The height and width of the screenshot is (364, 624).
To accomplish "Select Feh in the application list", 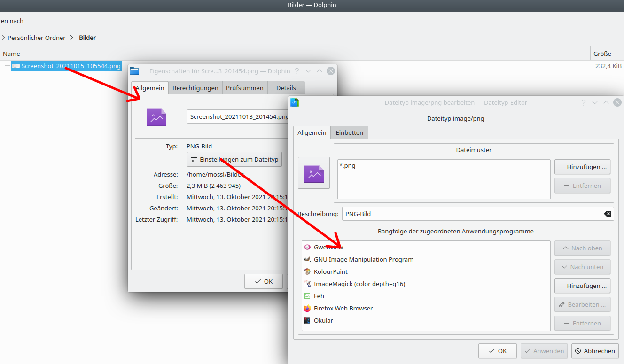I will [319, 296].
